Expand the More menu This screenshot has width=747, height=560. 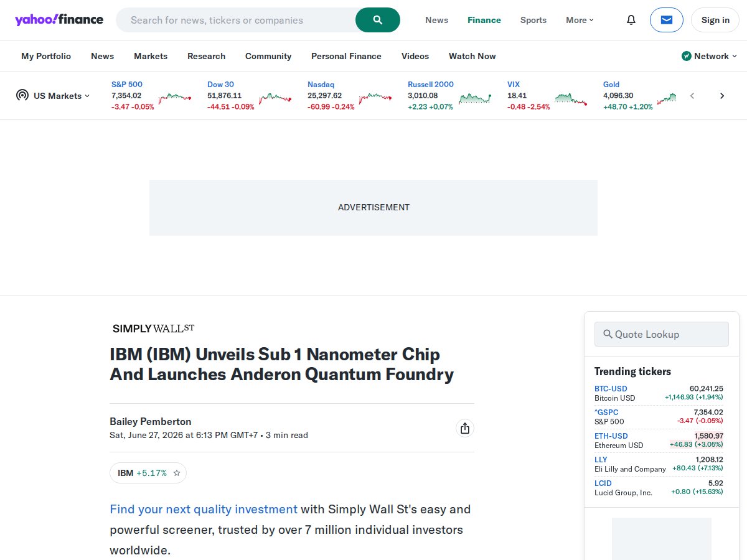(580, 20)
